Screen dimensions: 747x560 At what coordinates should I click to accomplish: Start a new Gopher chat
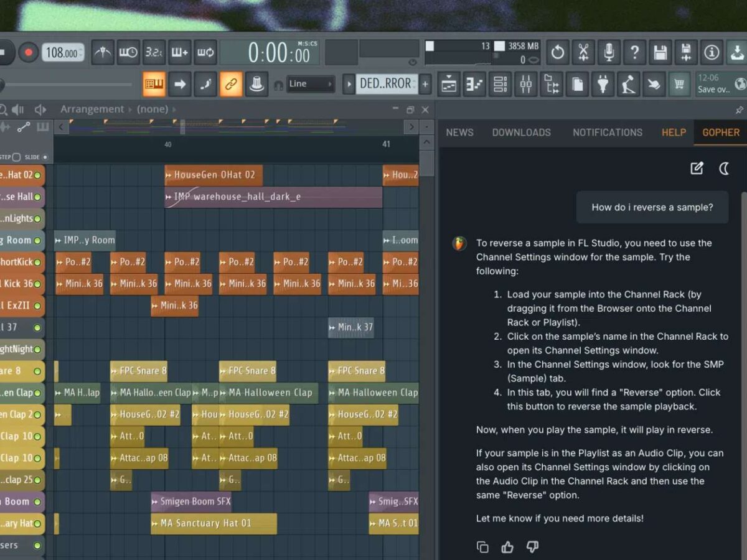pyautogui.click(x=697, y=168)
